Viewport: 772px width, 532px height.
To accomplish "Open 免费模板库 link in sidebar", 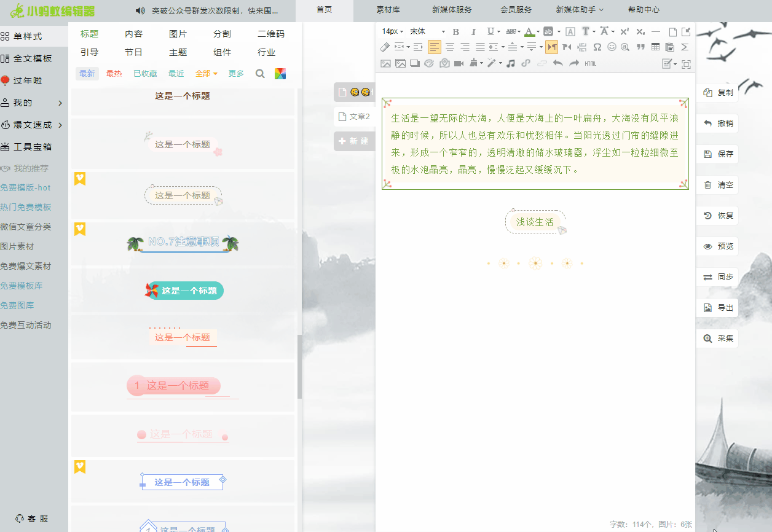I will (x=22, y=286).
